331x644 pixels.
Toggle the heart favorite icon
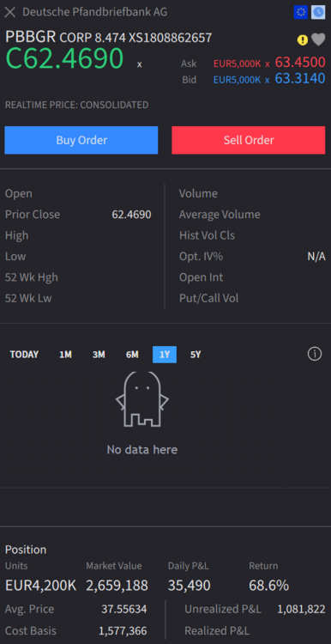pyautogui.click(x=318, y=39)
